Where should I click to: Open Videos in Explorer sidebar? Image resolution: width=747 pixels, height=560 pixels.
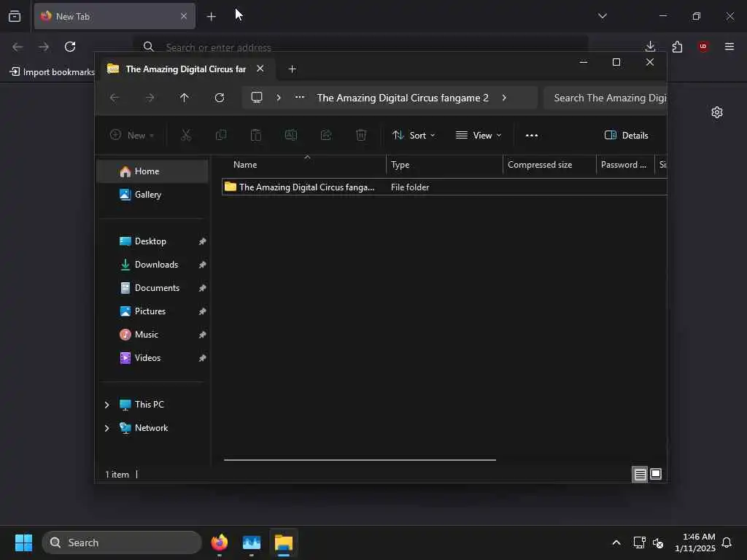[152, 357]
